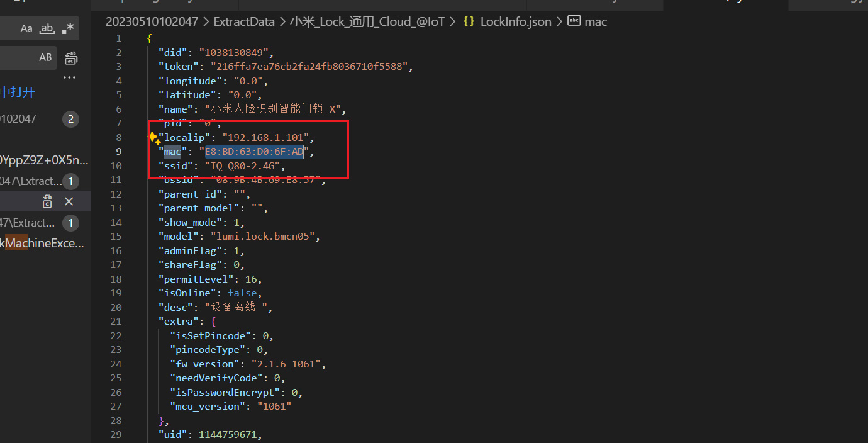Click the 小米_Lock_通用_Cloud_@IoT breadcrumb
Screen dimensions: 868x443
pyautogui.click(x=367, y=21)
